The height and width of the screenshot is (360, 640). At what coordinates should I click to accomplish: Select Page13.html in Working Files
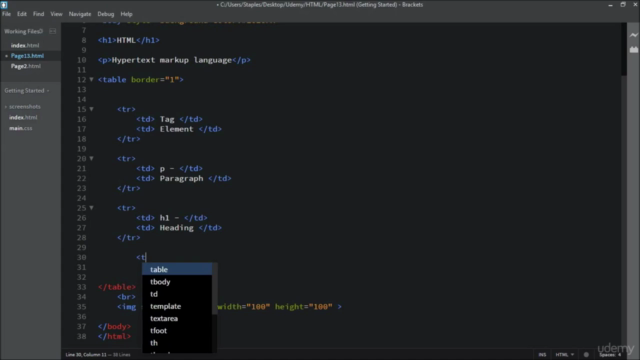(x=27, y=56)
